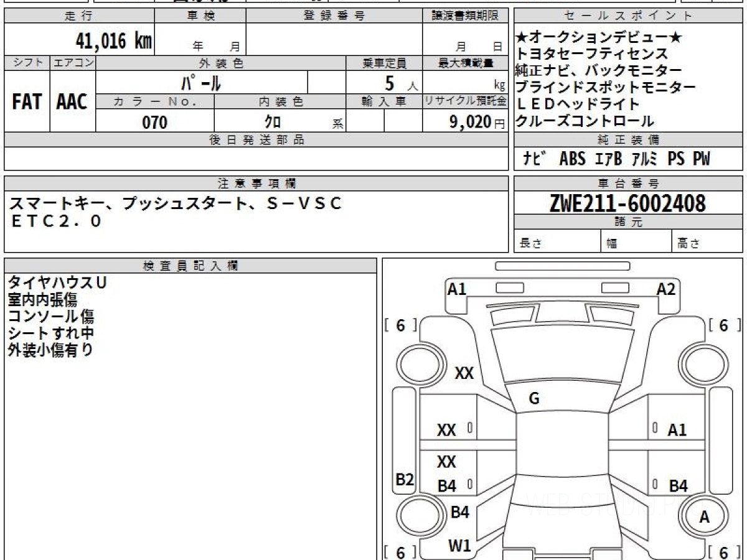
Task: Click the 輸入車 header cell
Action: click(x=384, y=101)
